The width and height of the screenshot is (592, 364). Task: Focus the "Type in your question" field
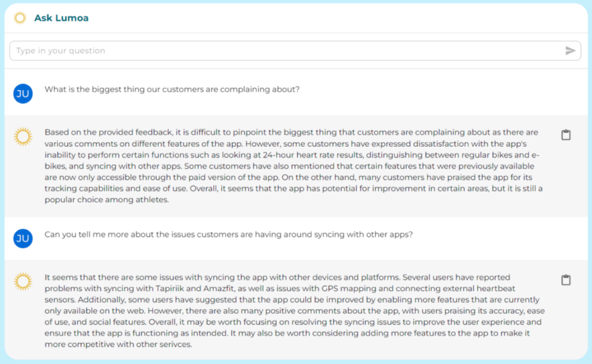(x=283, y=51)
